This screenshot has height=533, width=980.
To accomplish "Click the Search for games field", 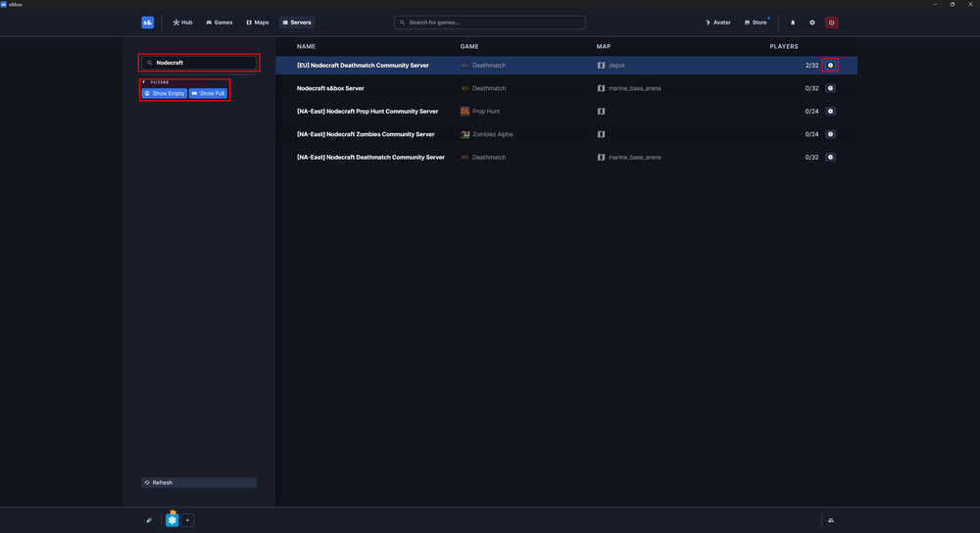I will pos(490,23).
